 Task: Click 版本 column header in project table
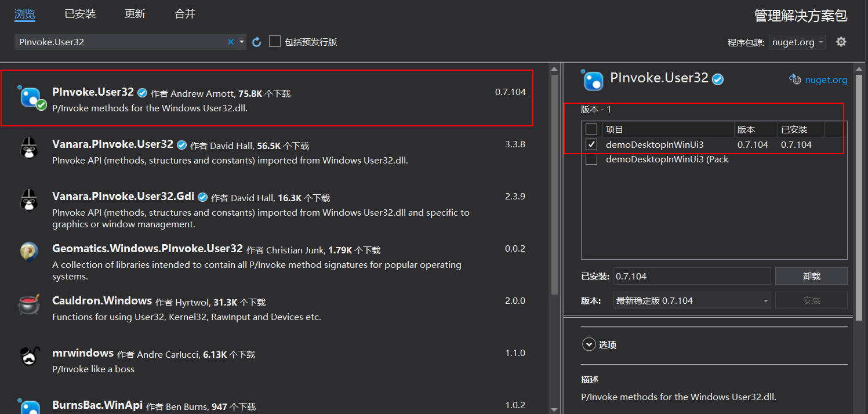tap(746, 129)
